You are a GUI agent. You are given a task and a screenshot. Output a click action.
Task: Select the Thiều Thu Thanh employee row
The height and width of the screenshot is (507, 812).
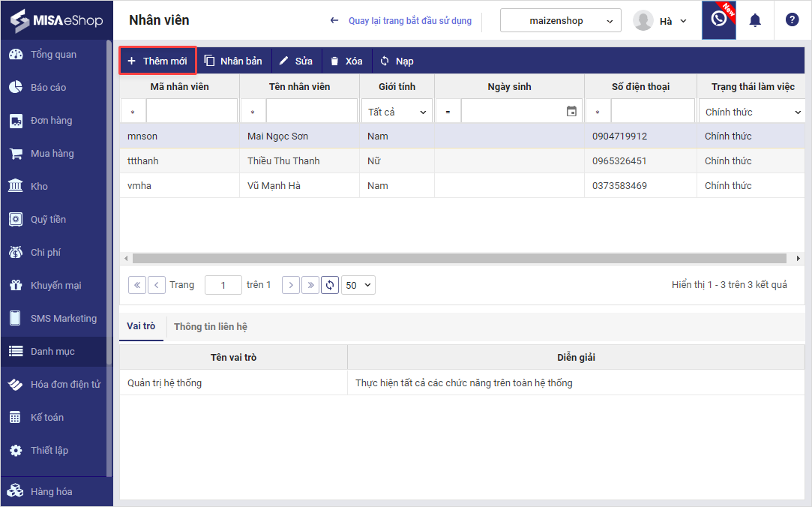[283, 161]
